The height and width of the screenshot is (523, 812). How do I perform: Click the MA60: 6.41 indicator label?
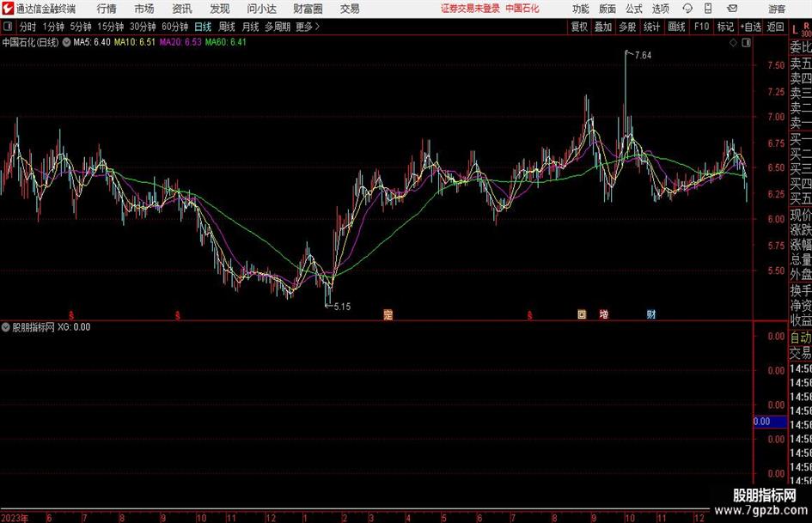pos(226,42)
